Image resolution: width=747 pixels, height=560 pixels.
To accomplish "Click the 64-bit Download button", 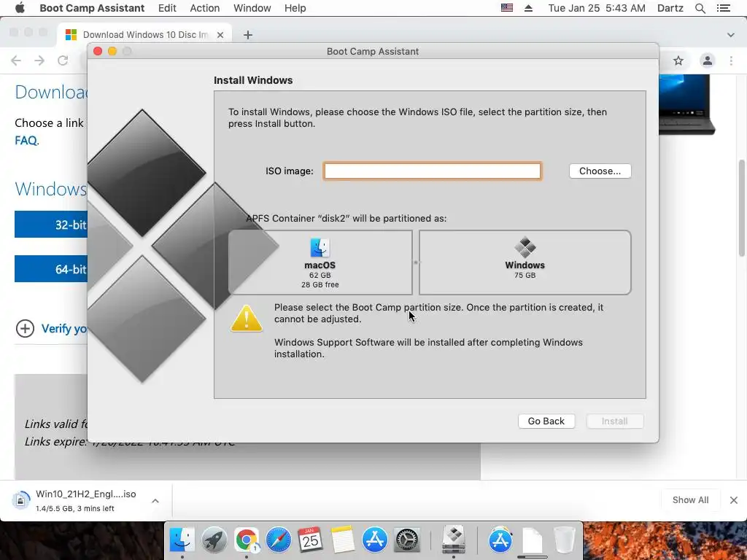I will point(52,268).
